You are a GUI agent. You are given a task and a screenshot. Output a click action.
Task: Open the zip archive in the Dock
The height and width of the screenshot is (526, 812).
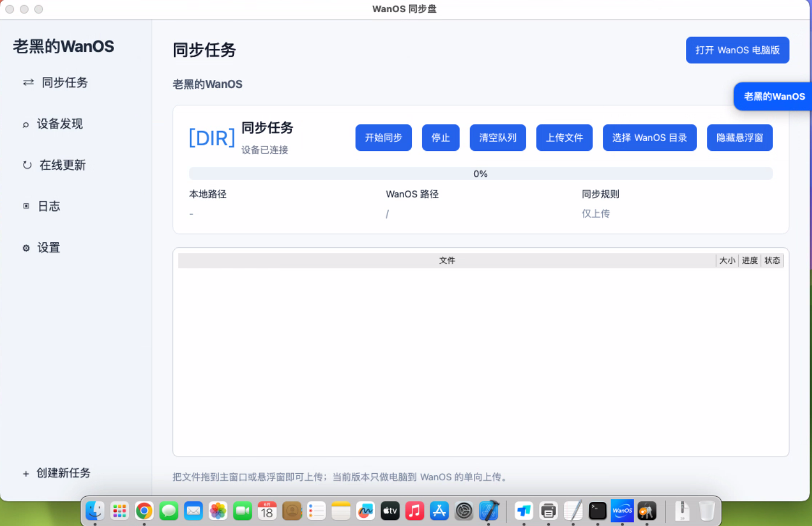[683, 511]
